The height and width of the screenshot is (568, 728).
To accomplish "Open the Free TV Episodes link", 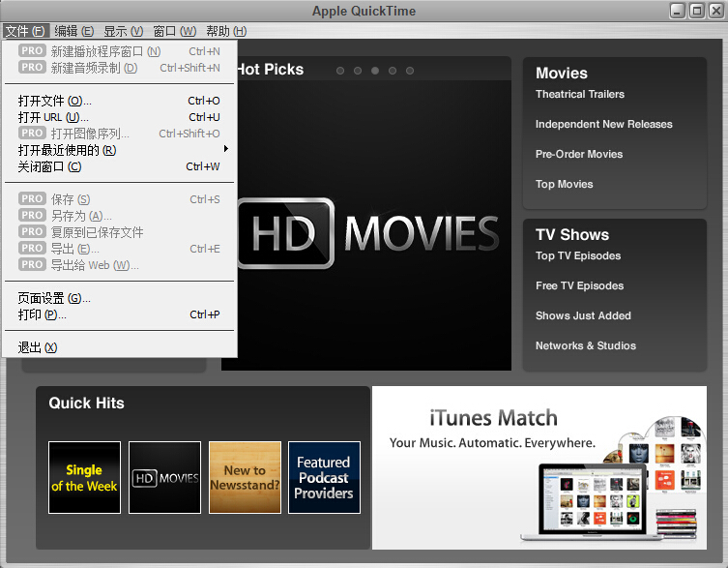I will coord(579,286).
